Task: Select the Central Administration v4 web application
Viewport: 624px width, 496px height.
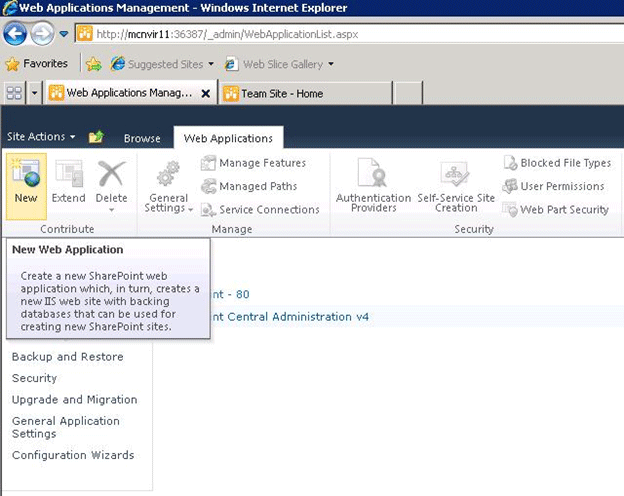Action: [x=291, y=317]
